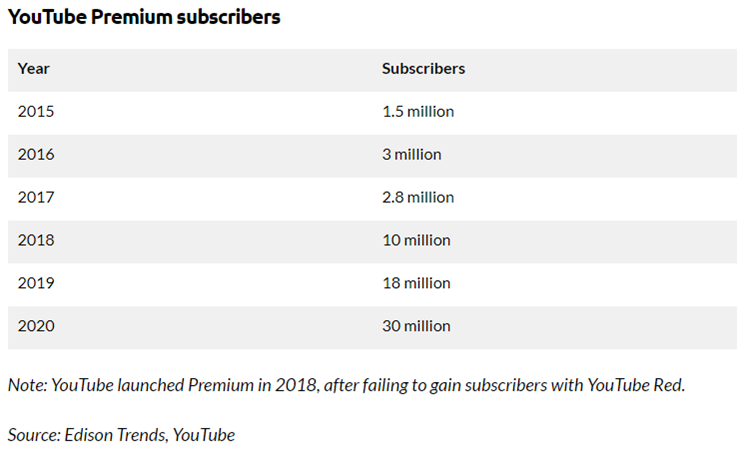
Task: Click the YouTube Premium subscribers heading
Action: [144, 17]
